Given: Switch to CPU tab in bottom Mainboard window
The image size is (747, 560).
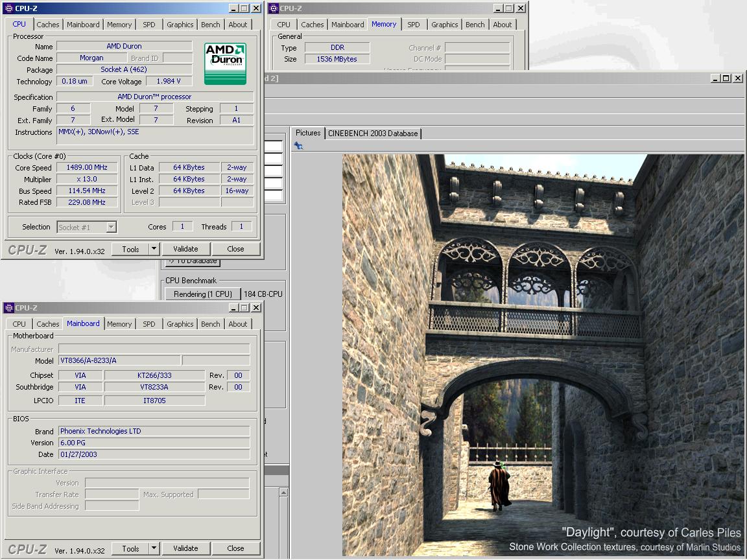Looking at the screenshot, I should [x=19, y=324].
